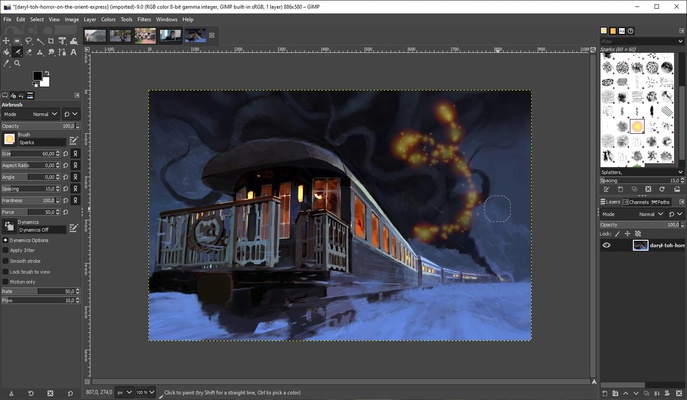The height and width of the screenshot is (400, 687).
Task: Save the tool preset
Action: pos(11,393)
